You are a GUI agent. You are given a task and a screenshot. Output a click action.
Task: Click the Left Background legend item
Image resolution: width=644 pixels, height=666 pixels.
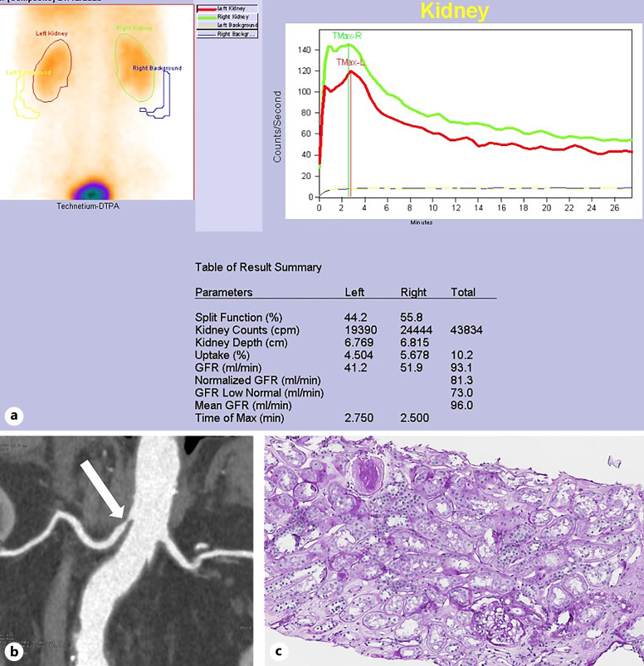point(226,26)
